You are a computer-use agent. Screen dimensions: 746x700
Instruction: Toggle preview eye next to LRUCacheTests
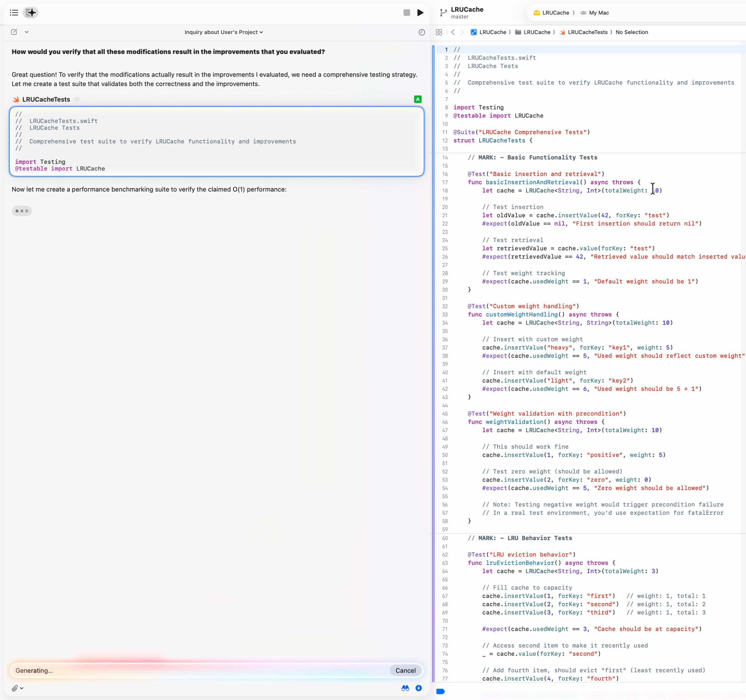[77, 99]
